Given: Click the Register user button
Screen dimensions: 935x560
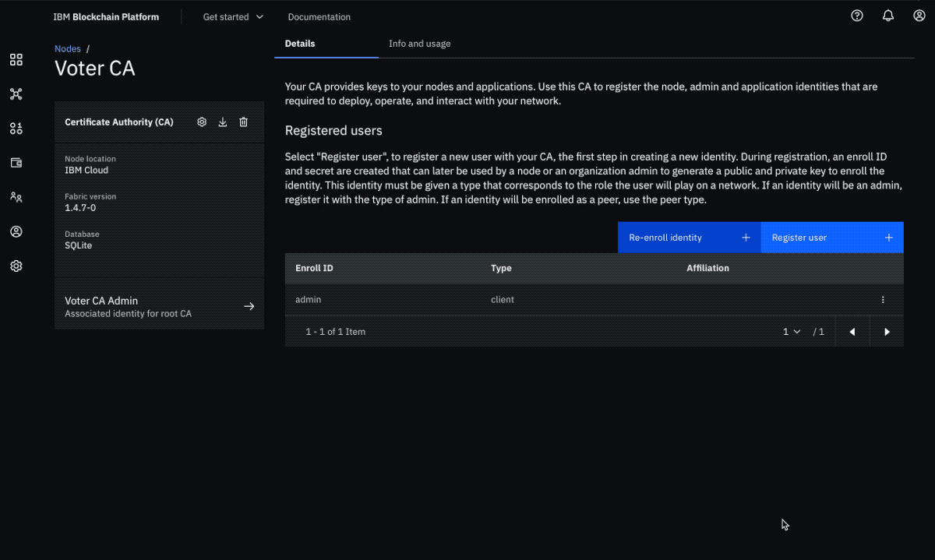Looking at the screenshot, I should [x=832, y=238].
